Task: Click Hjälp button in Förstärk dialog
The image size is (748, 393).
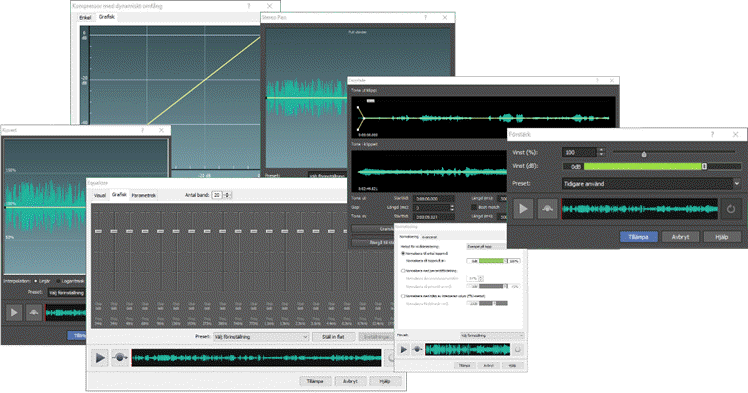Action: (722, 237)
